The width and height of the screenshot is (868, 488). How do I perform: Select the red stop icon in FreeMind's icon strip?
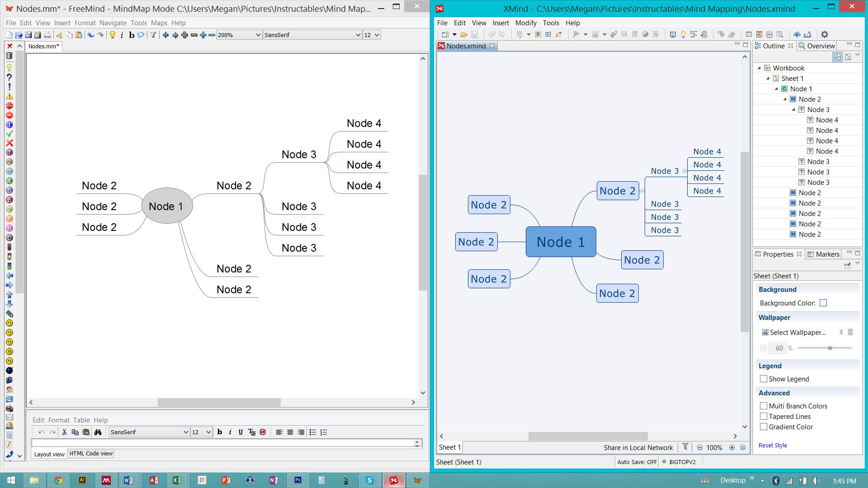pyautogui.click(x=9, y=105)
